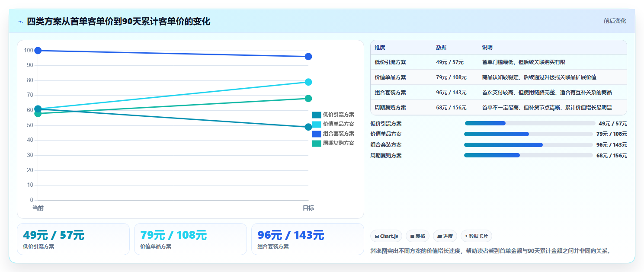Click the 当前 axis label
Screen dimensions: 644x272
[38, 208]
